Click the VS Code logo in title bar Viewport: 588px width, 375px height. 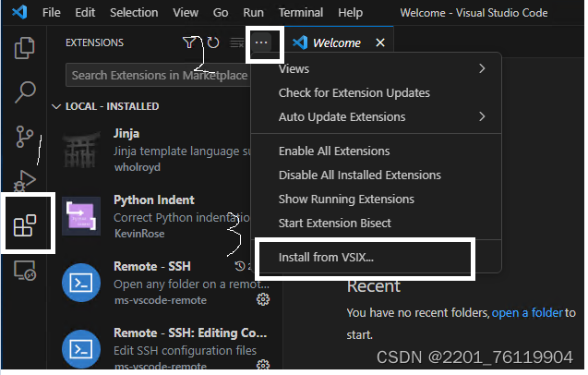pyautogui.click(x=19, y=12)
